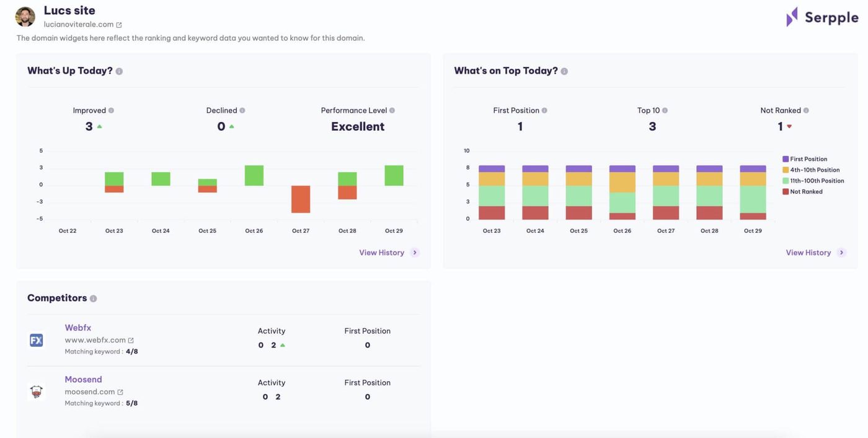Click green up arrow beside Declined count
The image size is (868, 438).
(x=232, y=126)
